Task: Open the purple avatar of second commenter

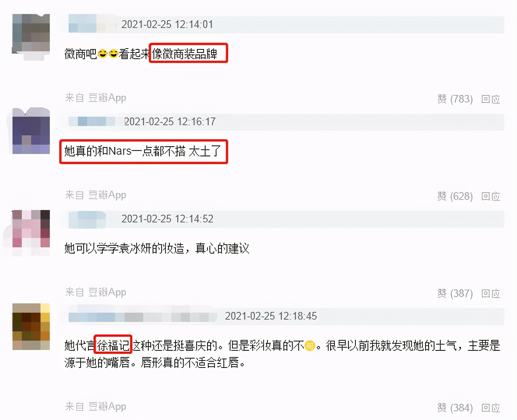Action: point(31,131)
